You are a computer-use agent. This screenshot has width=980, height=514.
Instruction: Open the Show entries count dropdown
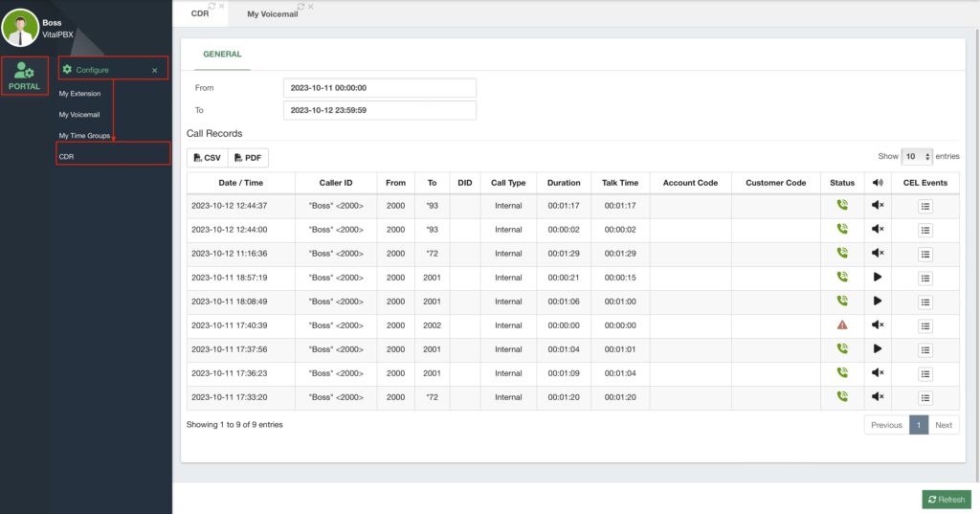click(916, 156)
